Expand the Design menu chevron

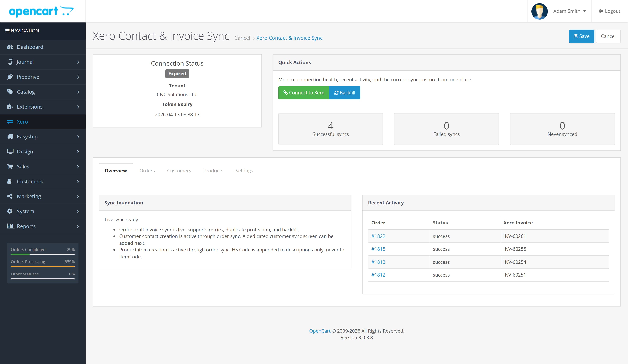point(78,151)
